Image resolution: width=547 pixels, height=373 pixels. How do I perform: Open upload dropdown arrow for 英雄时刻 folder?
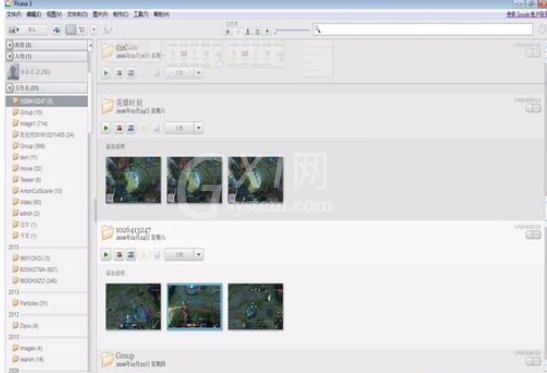click(x=198, y=128)
